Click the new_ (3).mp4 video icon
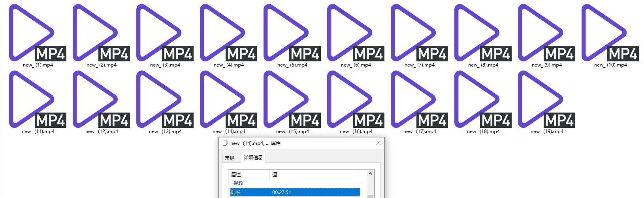Screen dimensions: 644x198 (165, 33)
